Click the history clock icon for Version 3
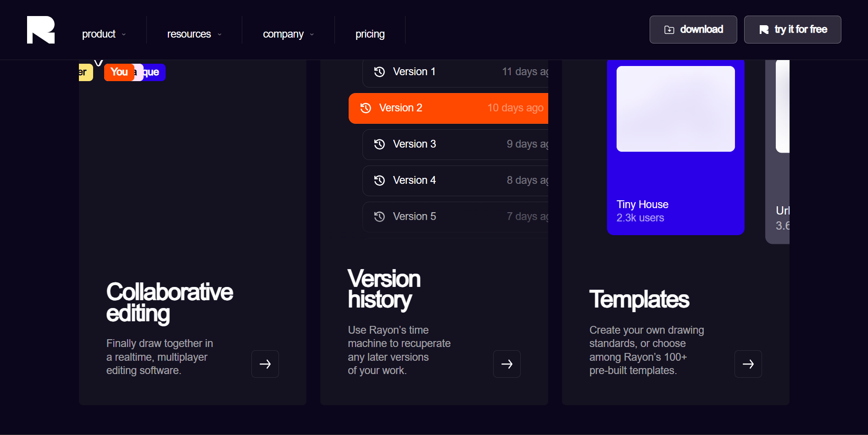This screenshot has height=435, width=868. tap(379, 144)
